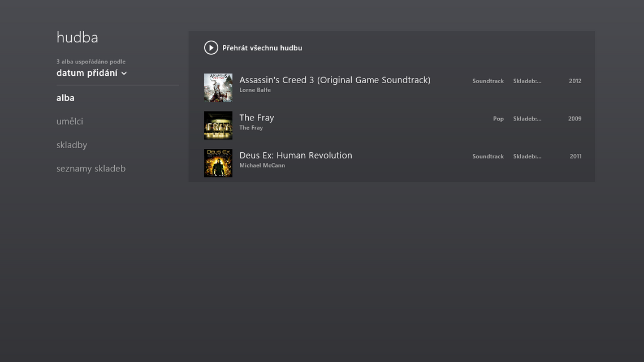Viewport: 644px width, 362px height.
Task: Select 'Assassin's Creed 3 (Original Game Soundtrack)' title
Action: pos(335,80)
